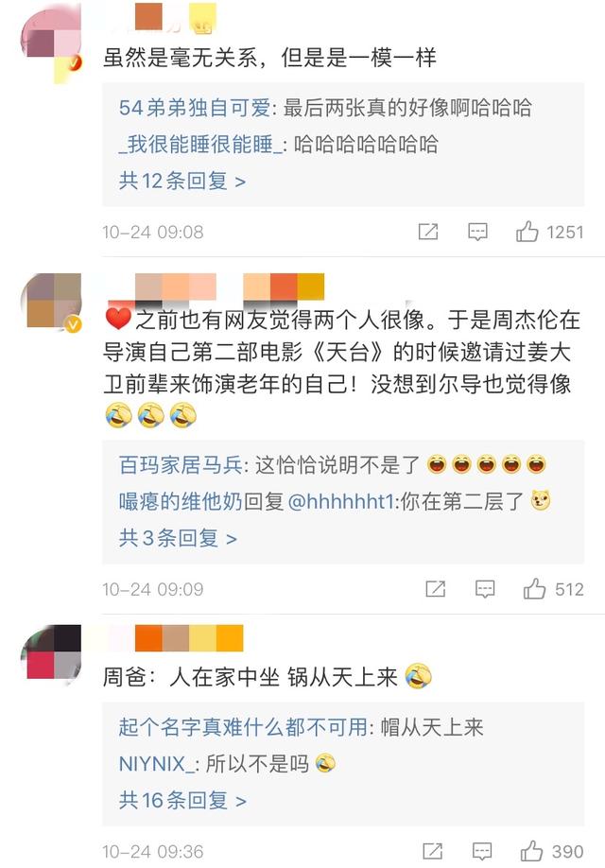Open the @hhhhhht1 mention
The height and width of the screenshot is (868, 605).
340,501
